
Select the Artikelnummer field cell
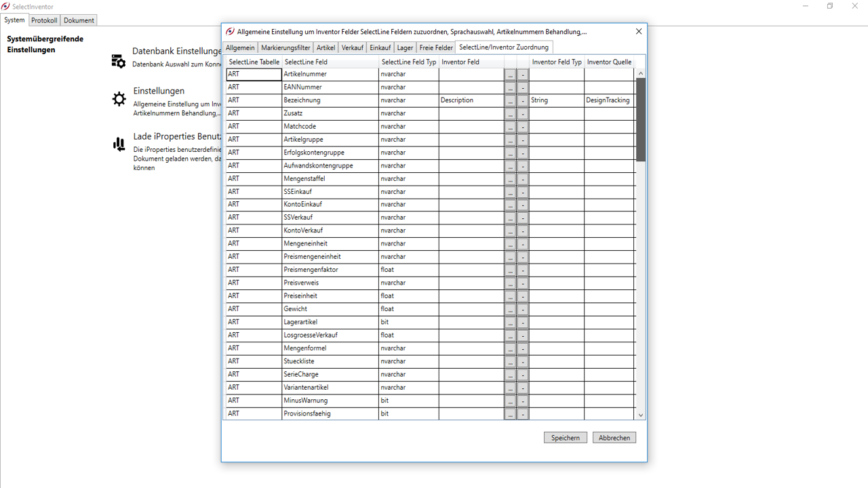click(330, 75)
